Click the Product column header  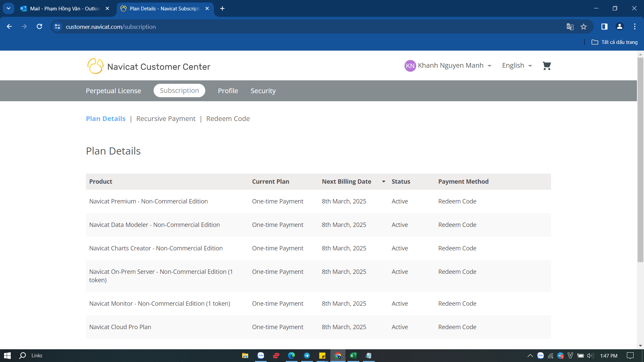(x=101, y=182)
